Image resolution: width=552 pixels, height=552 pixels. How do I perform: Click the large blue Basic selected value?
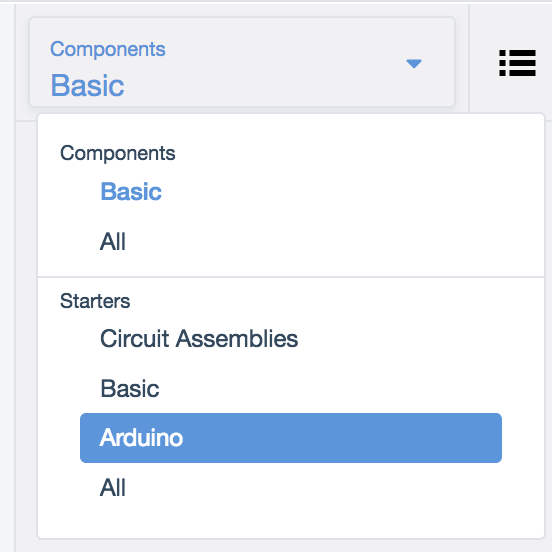coord(88,85)
